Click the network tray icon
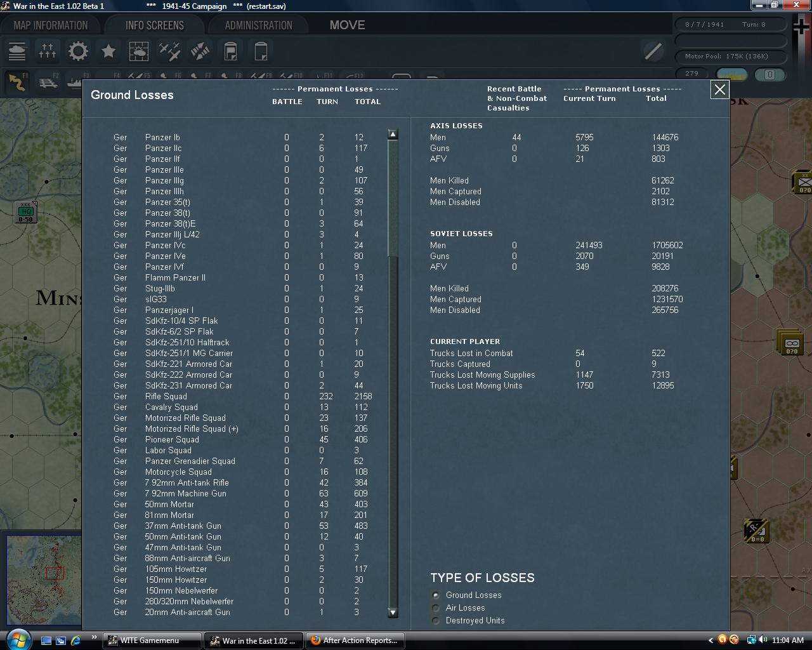812x650 pixels. tap(751, 640)
